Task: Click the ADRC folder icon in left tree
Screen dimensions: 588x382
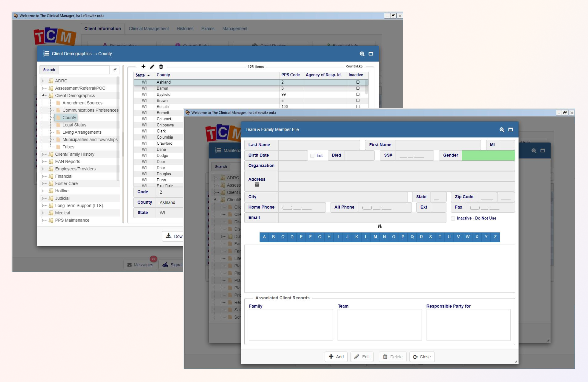Action: click(x=51, y=81)
